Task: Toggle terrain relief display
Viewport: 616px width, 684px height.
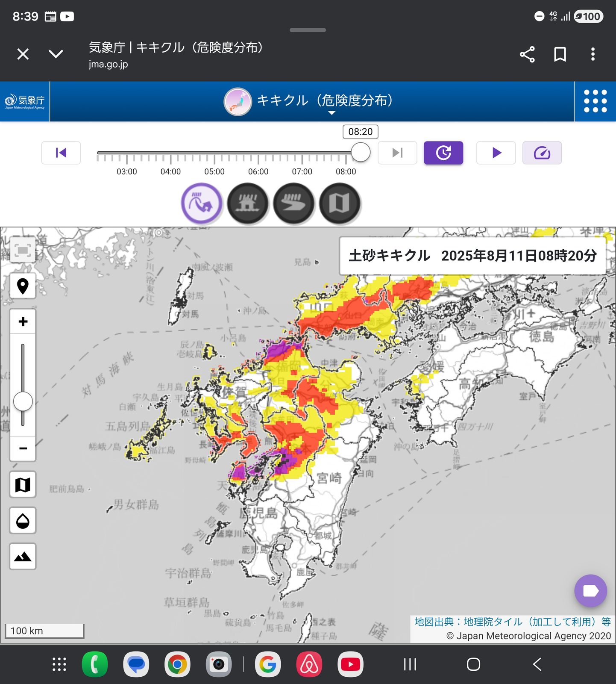Action: (23, 557)
